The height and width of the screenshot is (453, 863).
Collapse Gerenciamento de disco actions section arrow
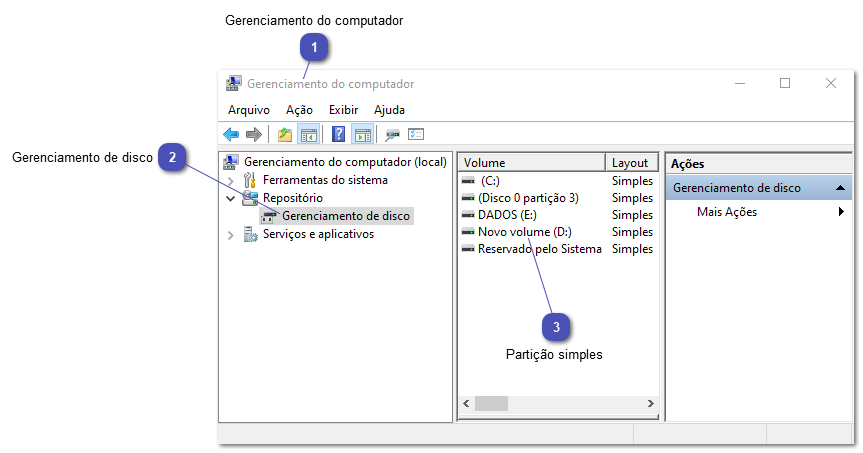[x=840, y=188]
